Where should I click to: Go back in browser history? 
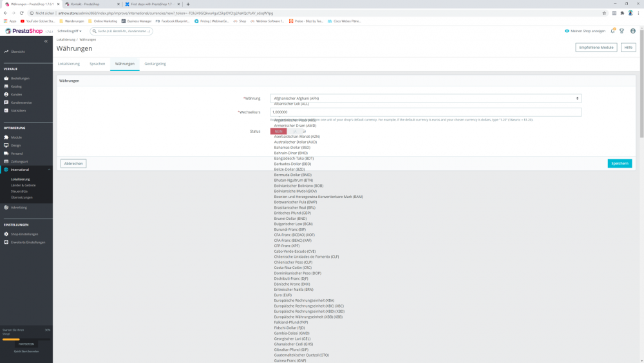[x=5, y=13]
